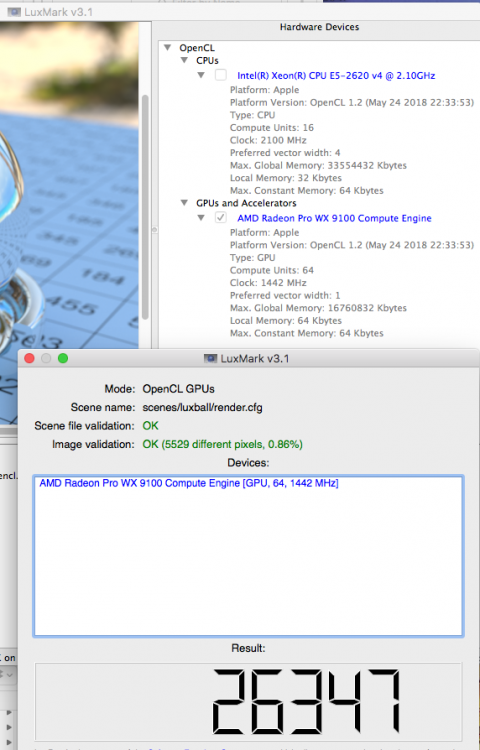Collapse the GPUs and Accelerators group
Viewport: 480px width, 750px height.
coord(184,203)
